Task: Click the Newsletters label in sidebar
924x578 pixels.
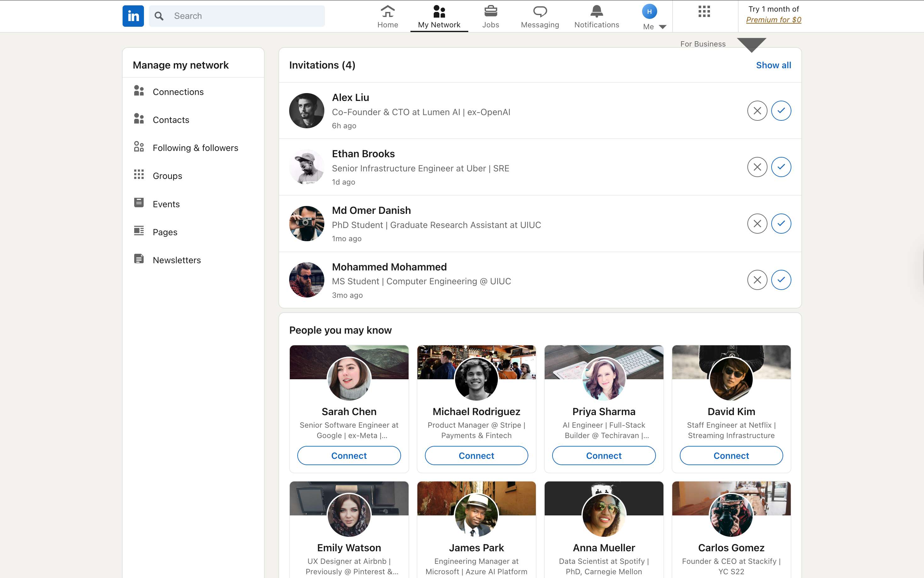Action: click(x=177, y=260)
